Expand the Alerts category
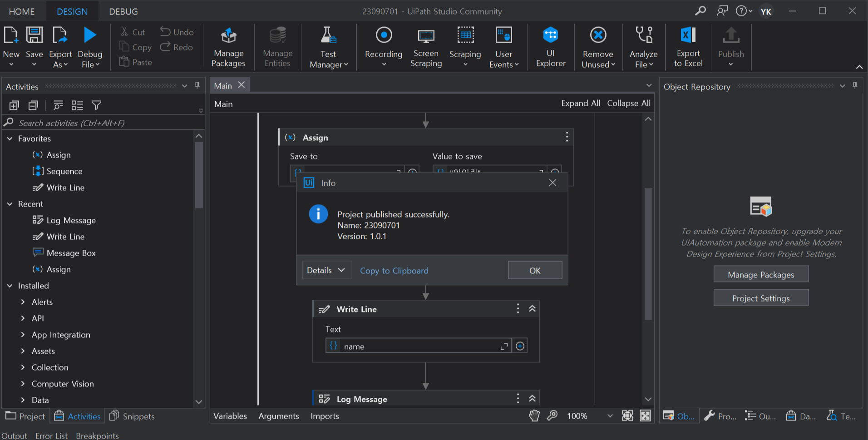 [x=23, y=302]
